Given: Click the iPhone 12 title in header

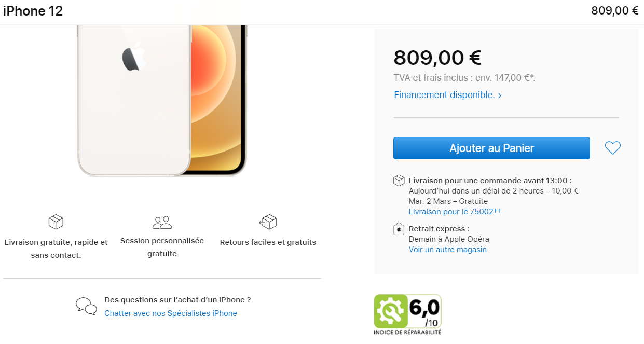Looking at the screenshot, I should click(x=33, y=11).
